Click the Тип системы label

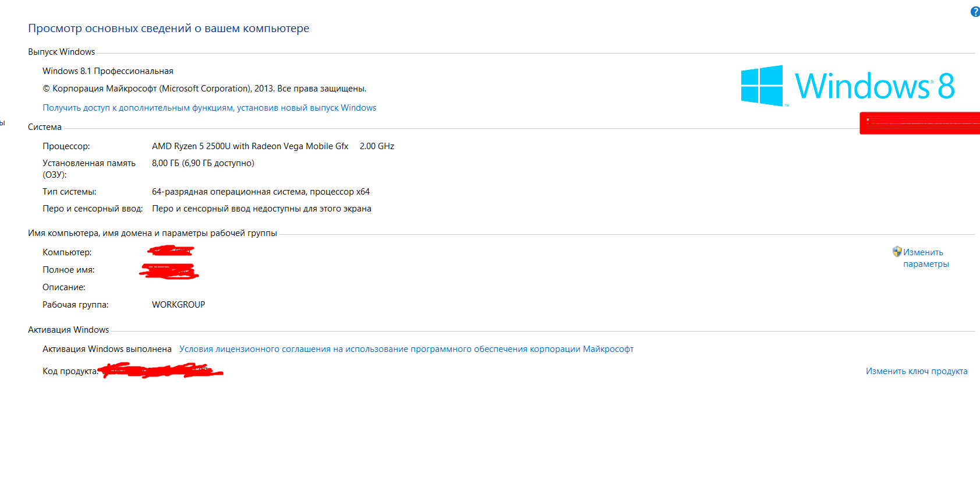(69, 192)
